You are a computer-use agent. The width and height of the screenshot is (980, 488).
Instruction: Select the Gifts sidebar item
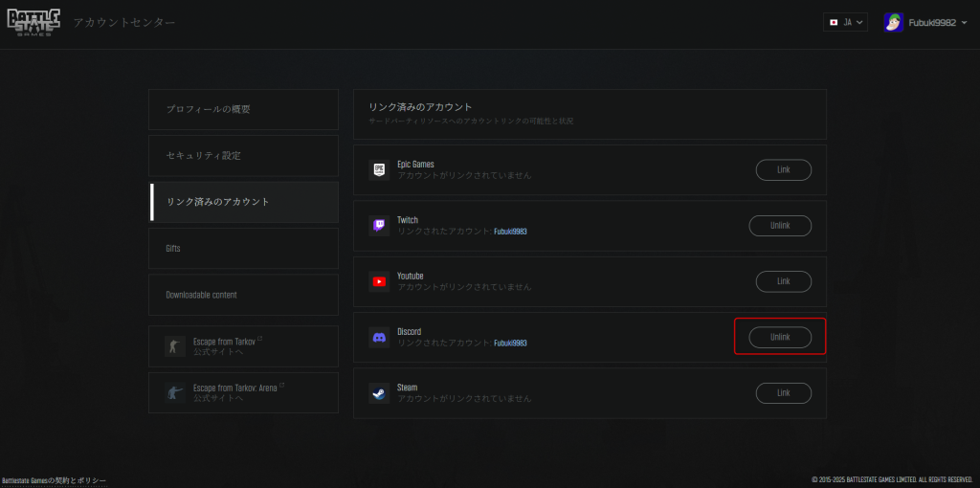243,248
